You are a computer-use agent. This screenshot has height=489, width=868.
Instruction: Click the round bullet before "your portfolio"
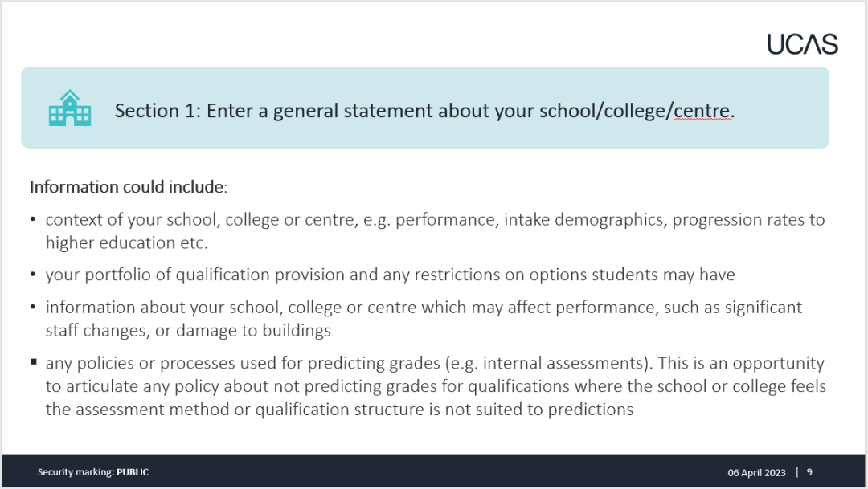[x=33, y=275]
